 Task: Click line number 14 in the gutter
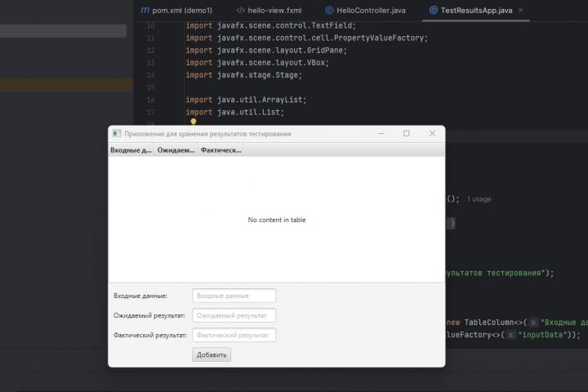pos(150,75)
